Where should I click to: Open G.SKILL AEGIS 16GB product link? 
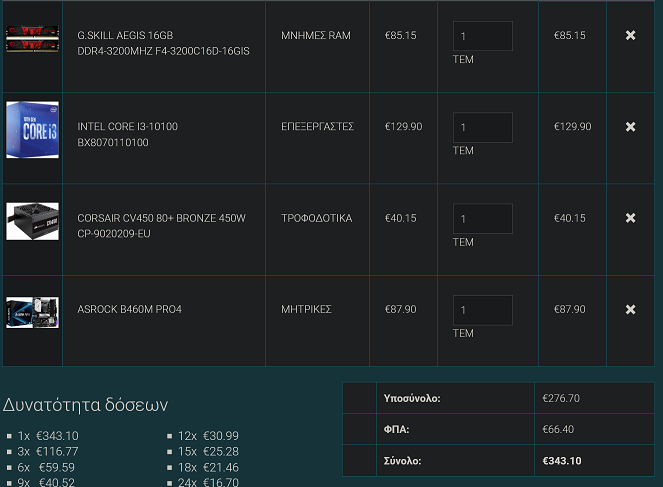pyautogui.click(x=163, y=43)
